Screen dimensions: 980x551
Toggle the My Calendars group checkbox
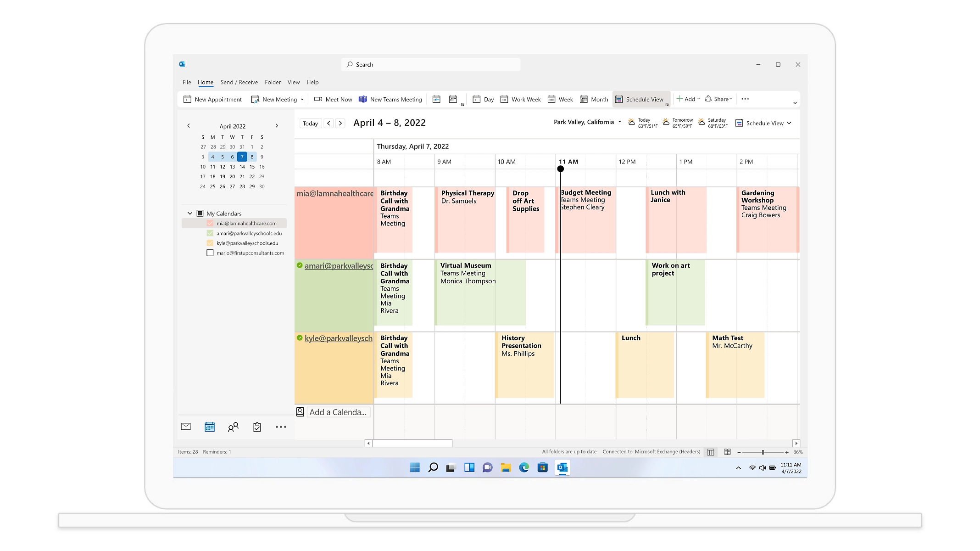200,213
